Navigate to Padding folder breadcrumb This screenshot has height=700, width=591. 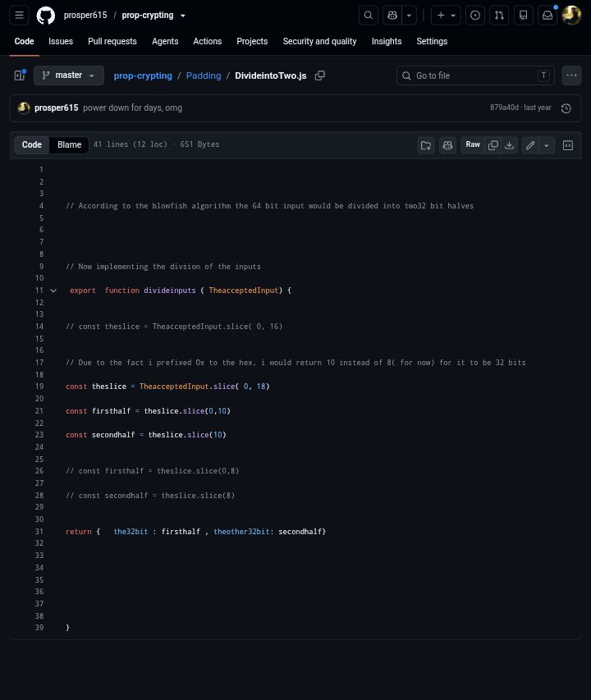[204, 75]
